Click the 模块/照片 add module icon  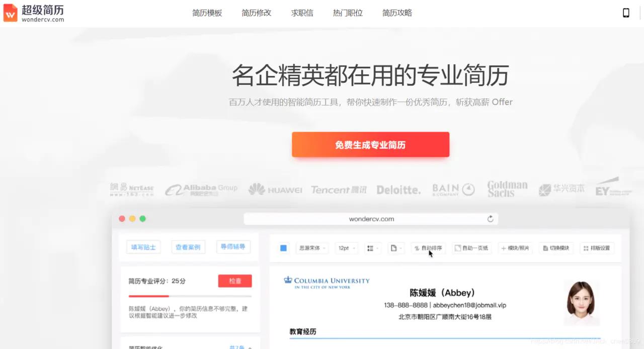coord(515,248)
